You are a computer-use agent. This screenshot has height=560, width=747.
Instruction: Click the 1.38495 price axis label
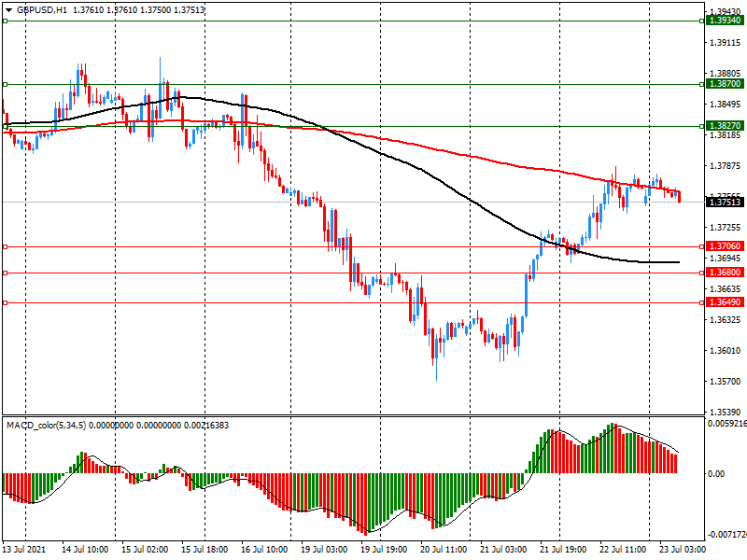[726, 105]
